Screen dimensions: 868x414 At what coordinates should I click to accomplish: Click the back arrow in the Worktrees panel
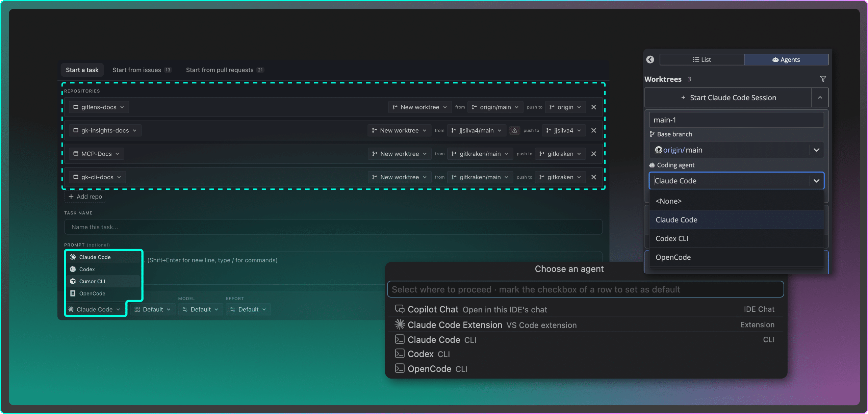[650, 60]
